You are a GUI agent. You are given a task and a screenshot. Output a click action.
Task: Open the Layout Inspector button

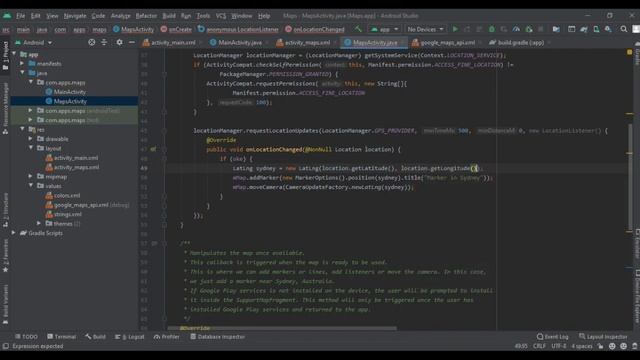pyautogui.click(x=603, y=337)
